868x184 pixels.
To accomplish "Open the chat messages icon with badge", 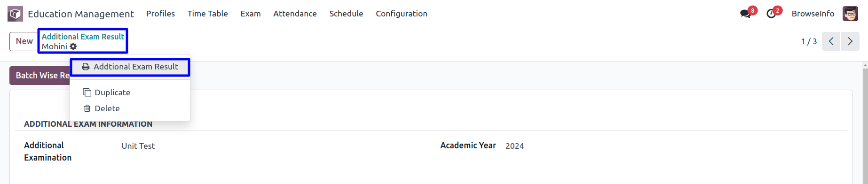I will 746,14.
